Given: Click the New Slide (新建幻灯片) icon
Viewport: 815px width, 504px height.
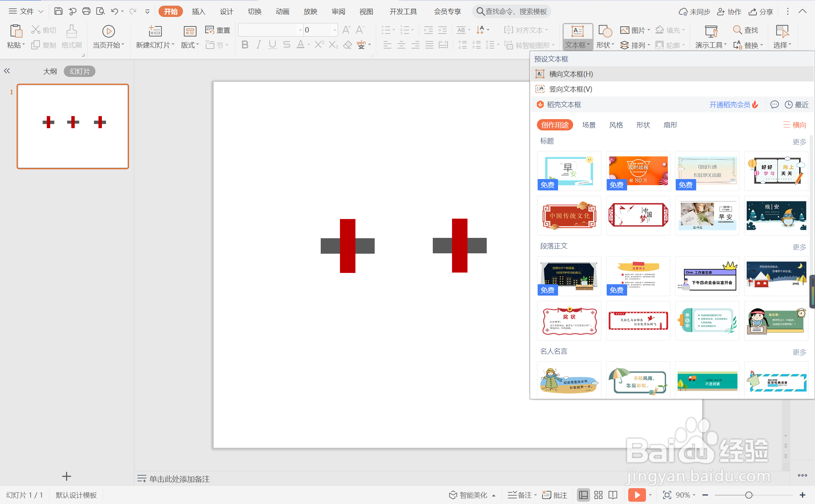Looking at the screenshot, I should pyautogui.click(x=155, y=31).
